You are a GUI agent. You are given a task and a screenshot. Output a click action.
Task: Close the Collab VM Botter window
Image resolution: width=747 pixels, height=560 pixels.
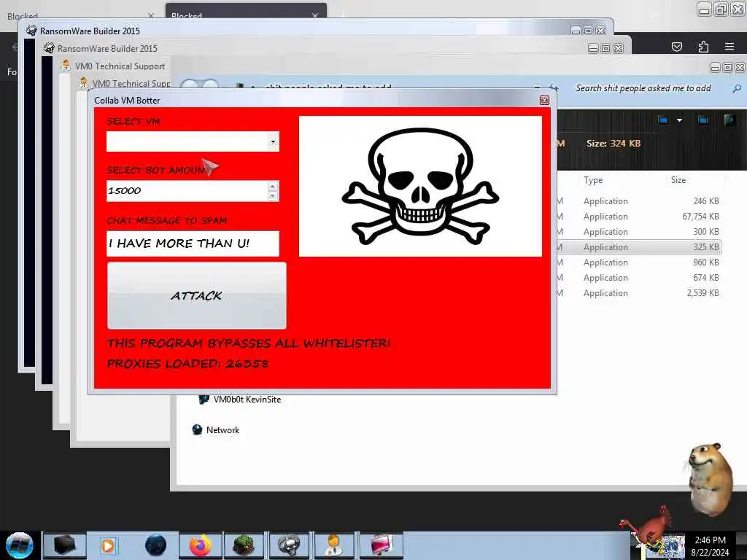tap(544, 100)
